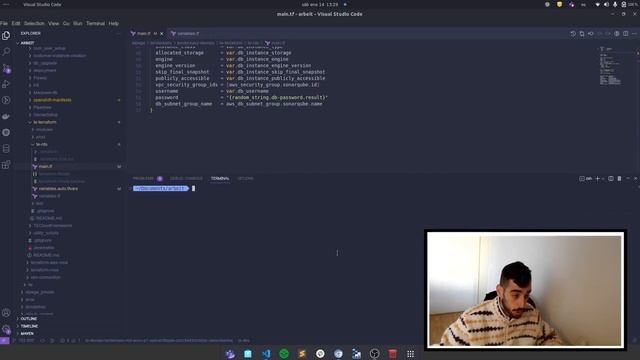This screenshot has width=640, height=360.
Task: Open the remote window indicator in status bar
Action: 4,340
